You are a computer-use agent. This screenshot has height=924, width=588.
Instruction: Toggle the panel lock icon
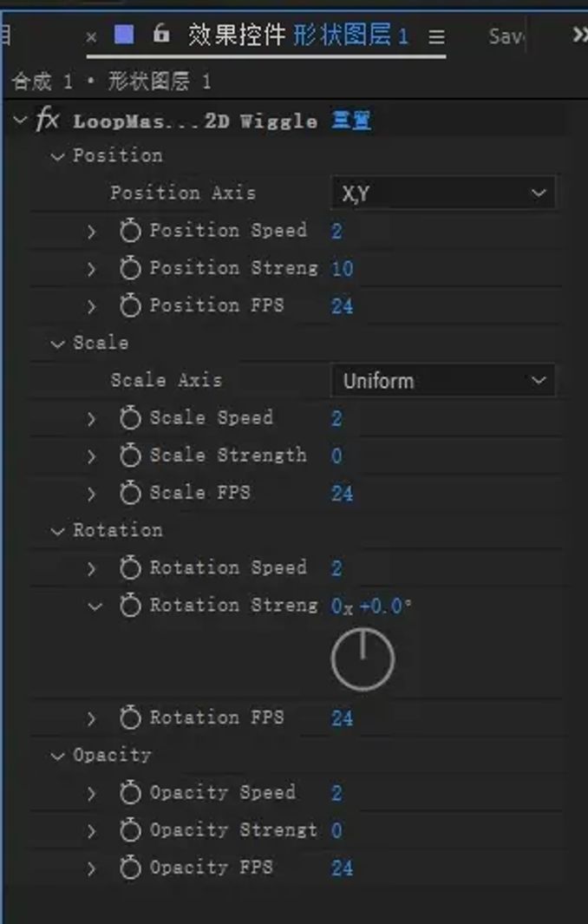coord(161,35)
